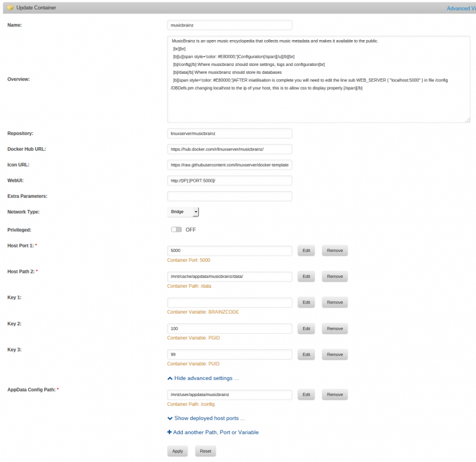Click the Reset button
Screen dimensions: 476x462
click(206, 451)
